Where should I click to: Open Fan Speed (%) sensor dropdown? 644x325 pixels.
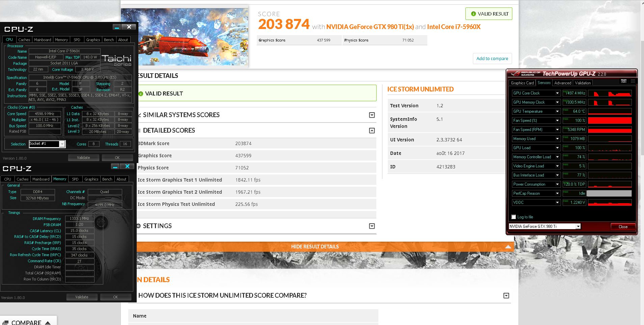coord(557,120)
